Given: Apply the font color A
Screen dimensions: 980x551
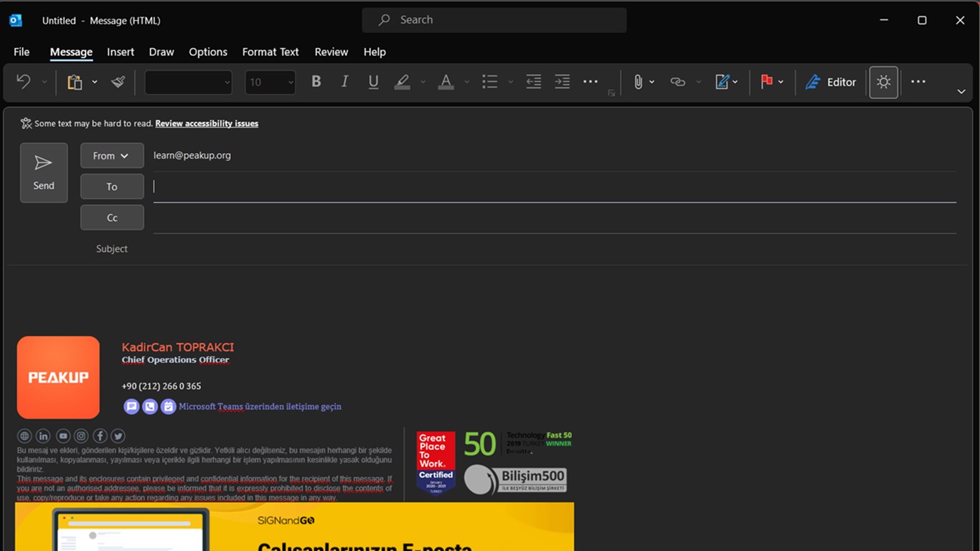Looking at the screenshot, I should pos(446,82).
